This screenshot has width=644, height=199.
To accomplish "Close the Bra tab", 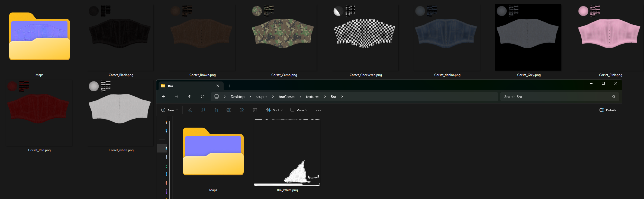I will (x=218, y=86).
